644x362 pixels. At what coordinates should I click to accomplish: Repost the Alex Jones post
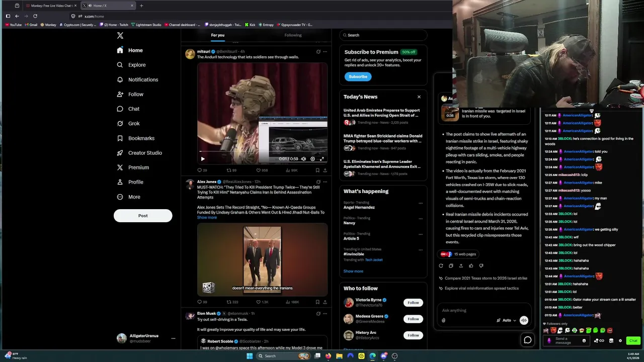[232, 302]
